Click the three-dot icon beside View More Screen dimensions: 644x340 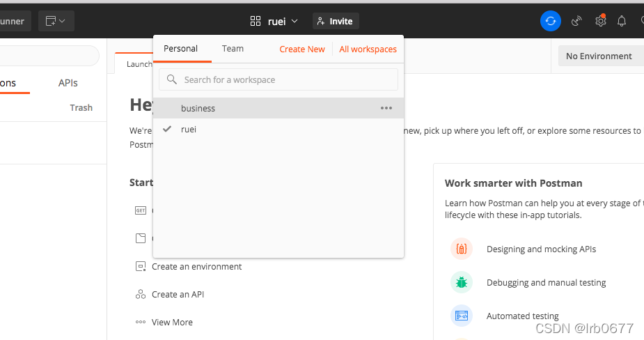click(x=141, y=322)
